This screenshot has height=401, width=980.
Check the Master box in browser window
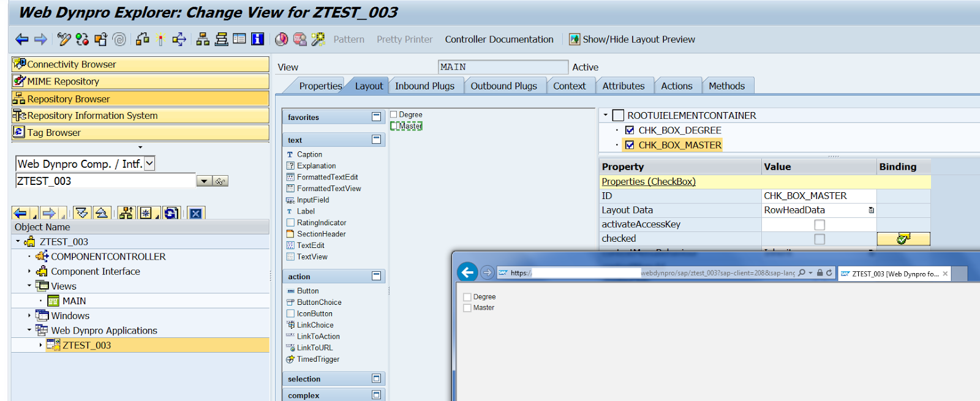467,308
